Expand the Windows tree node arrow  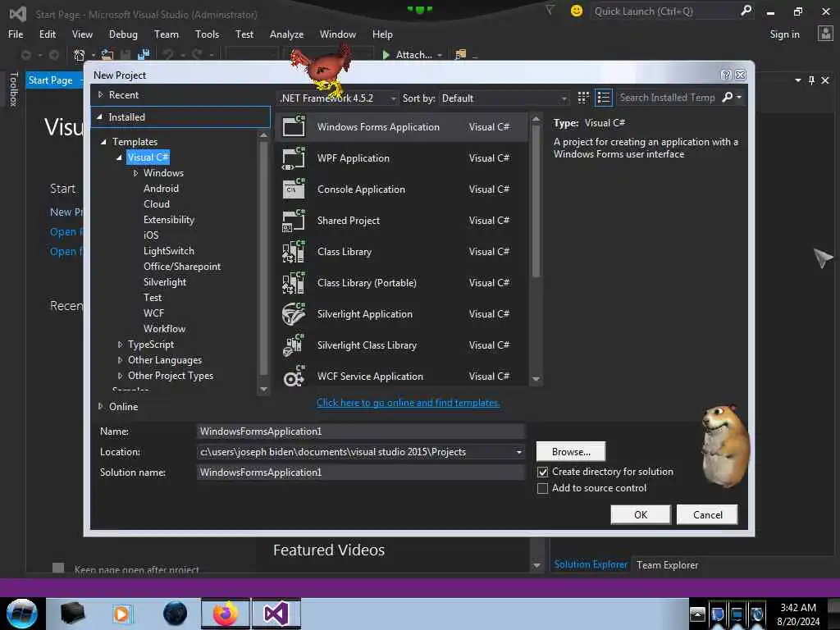135,173
